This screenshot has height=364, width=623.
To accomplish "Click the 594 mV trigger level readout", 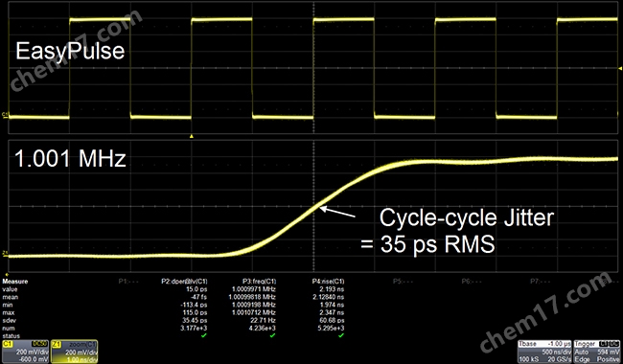I will 608,352.
